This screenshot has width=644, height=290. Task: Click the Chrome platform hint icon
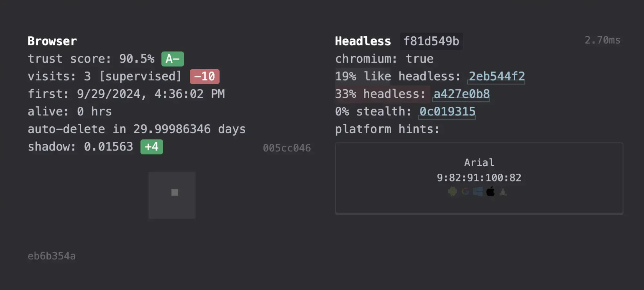click(465, 192)
